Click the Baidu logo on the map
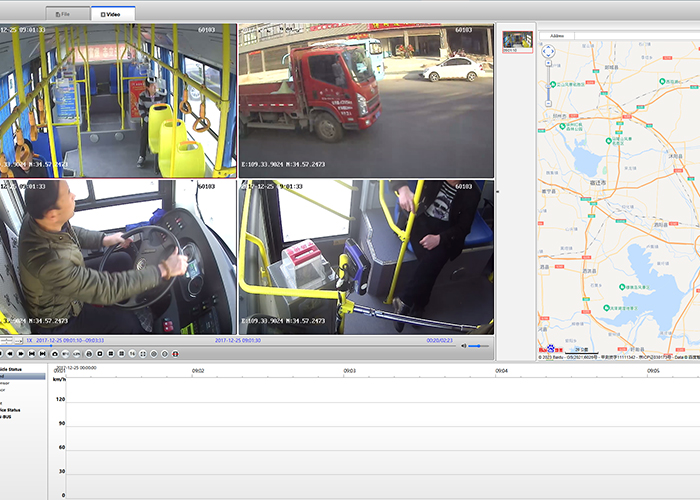700x500 pixels. [x=550, y=349]
